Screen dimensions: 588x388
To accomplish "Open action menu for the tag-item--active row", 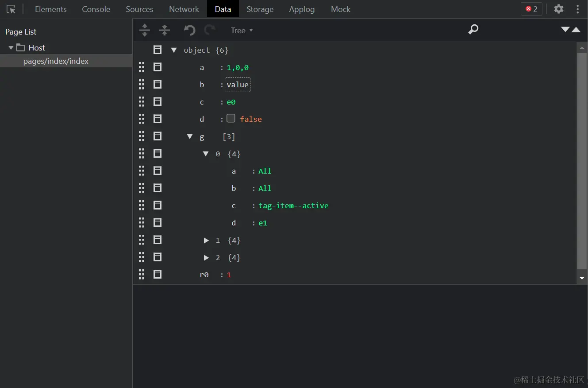I will (158, 205).
